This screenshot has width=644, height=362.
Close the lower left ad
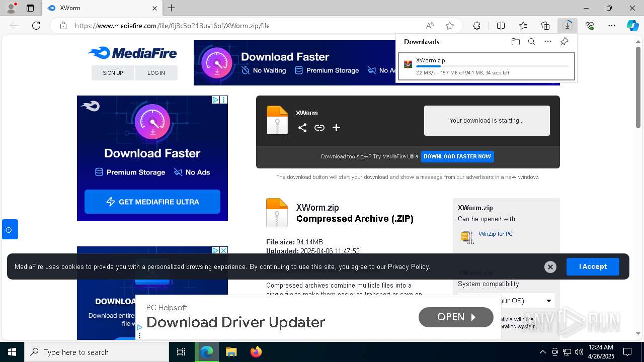click(224, 250)
